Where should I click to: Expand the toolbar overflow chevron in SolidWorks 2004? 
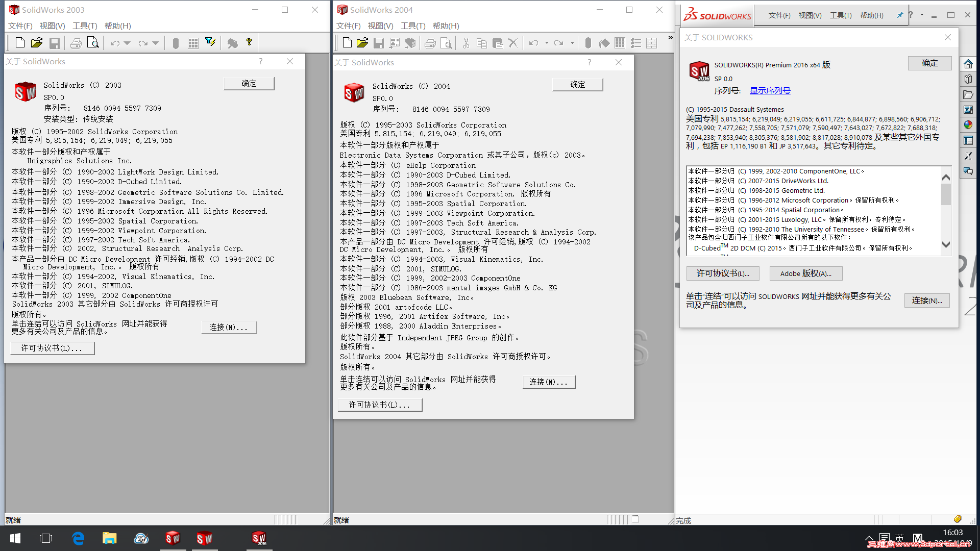[x=670, y=38]
